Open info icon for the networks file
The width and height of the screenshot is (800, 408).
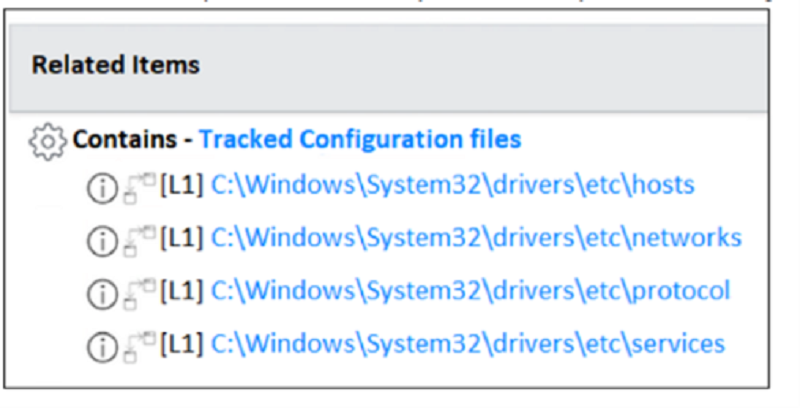click(103, 240)
